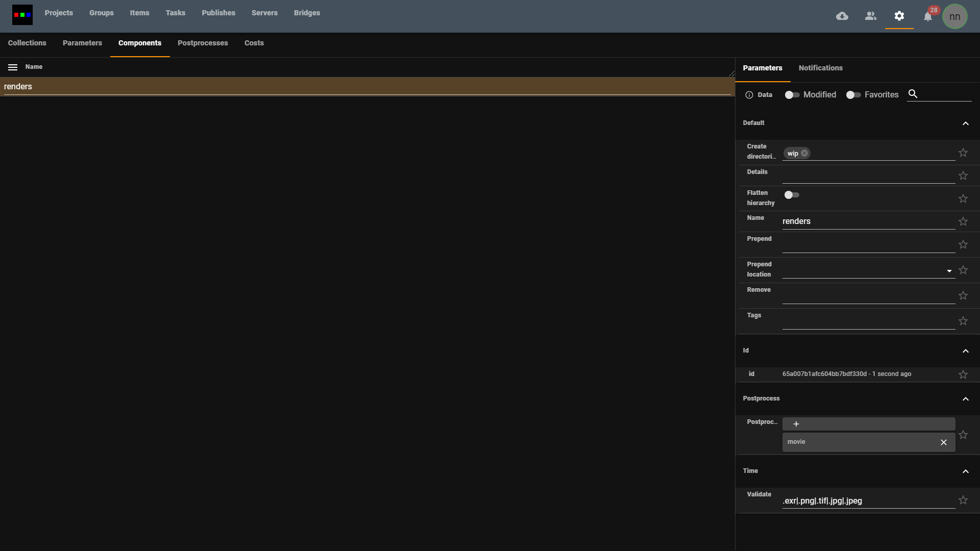Open the Prepend location dropdown
The height and width of the screenshot is (551, 980).
click(x=949, y=271)
